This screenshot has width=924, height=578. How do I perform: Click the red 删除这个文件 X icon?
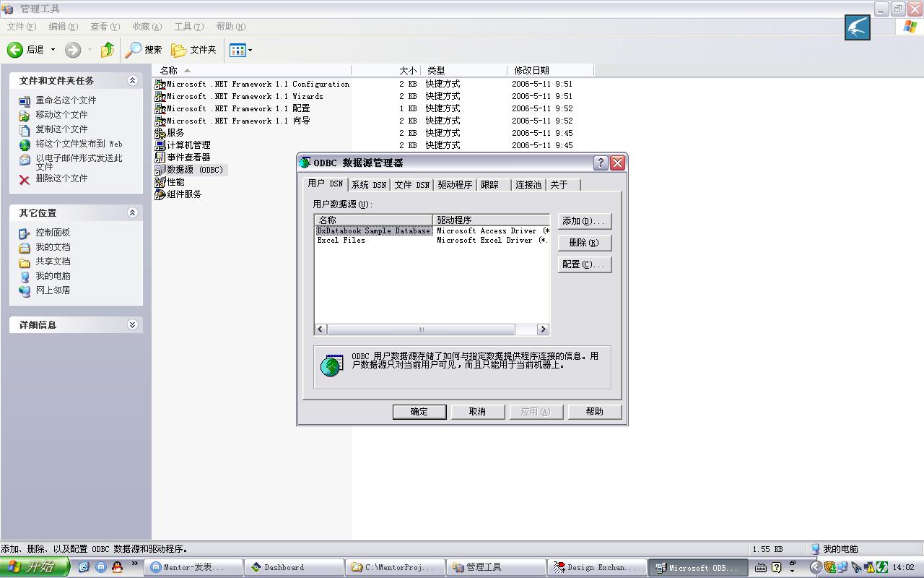click(x=25, y=179)
